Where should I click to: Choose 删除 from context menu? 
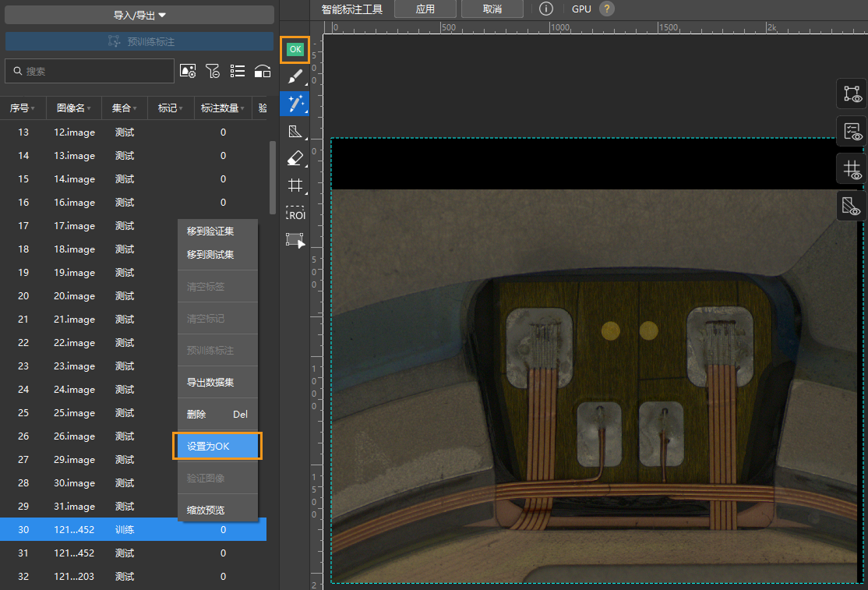(x=217, y=415)
